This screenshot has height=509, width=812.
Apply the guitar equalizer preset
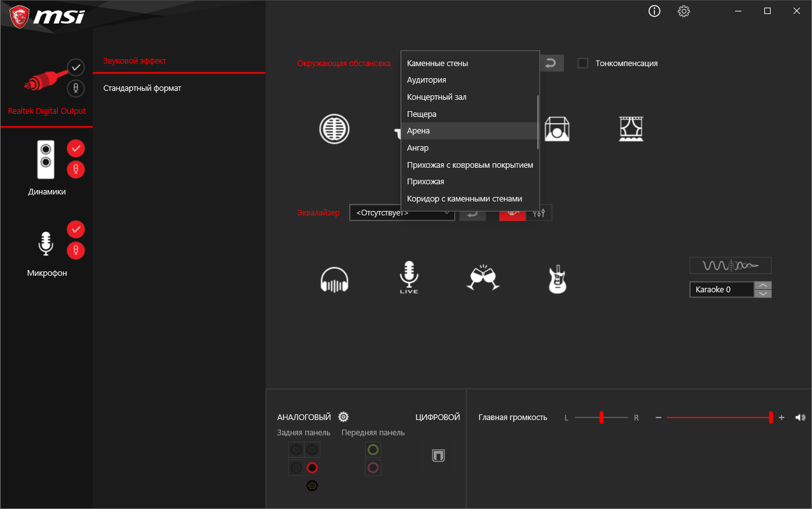click(x=558, y=280)
